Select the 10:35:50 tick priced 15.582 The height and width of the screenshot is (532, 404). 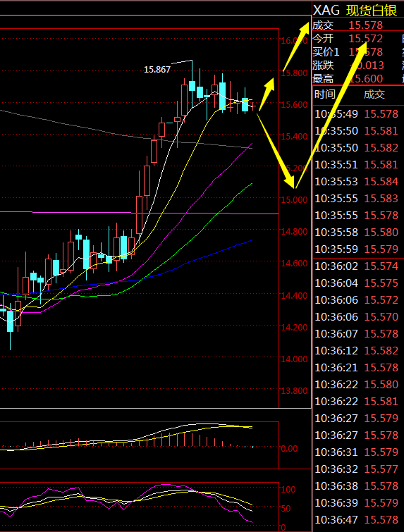(x=357, y=148)
